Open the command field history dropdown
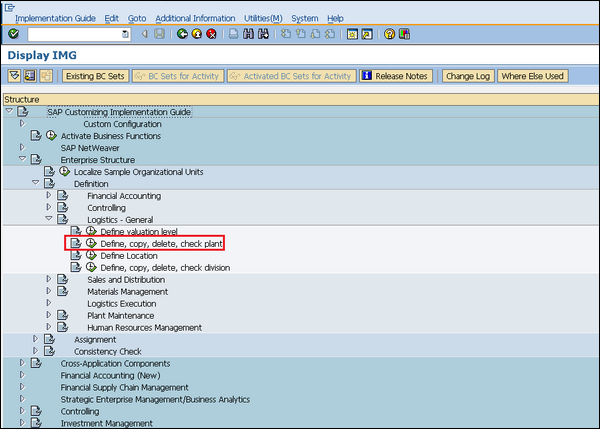This screenshot has width=600, height=429. [125, 34]
